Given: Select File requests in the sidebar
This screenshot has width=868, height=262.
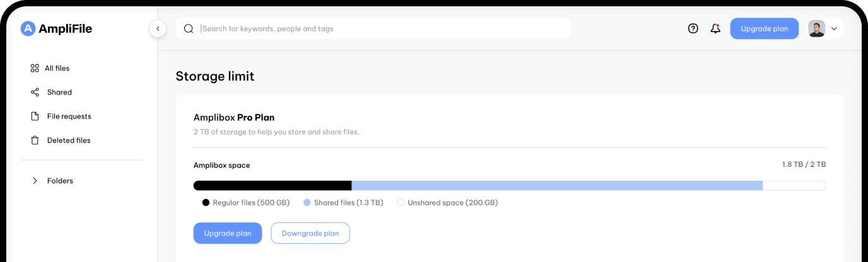Looking at the screenshot, I should coord(69,117).
